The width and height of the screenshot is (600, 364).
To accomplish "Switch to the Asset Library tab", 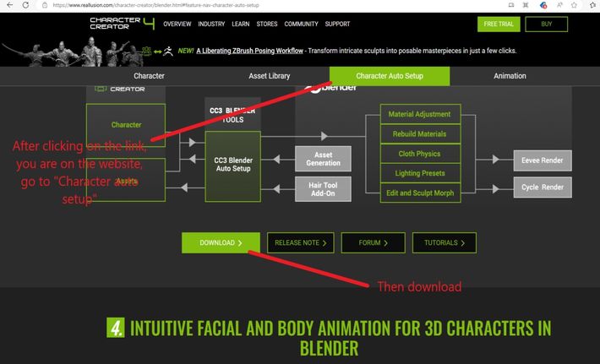I will coord(269,76).
